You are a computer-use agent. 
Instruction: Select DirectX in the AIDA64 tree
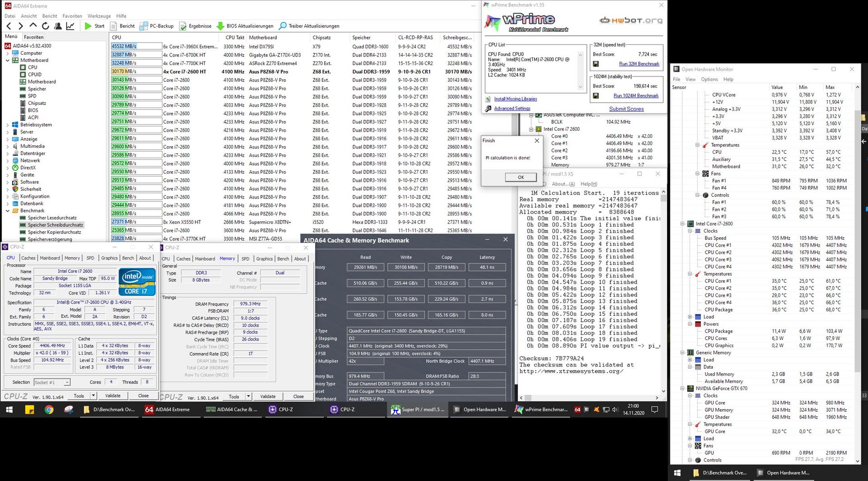(x=28, y=168)
